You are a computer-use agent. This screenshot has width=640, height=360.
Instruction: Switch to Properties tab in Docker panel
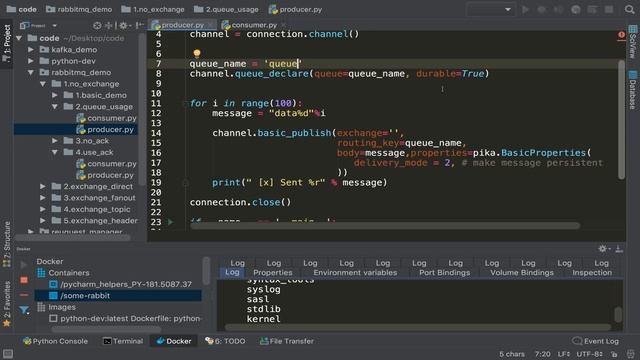[273, 273]
